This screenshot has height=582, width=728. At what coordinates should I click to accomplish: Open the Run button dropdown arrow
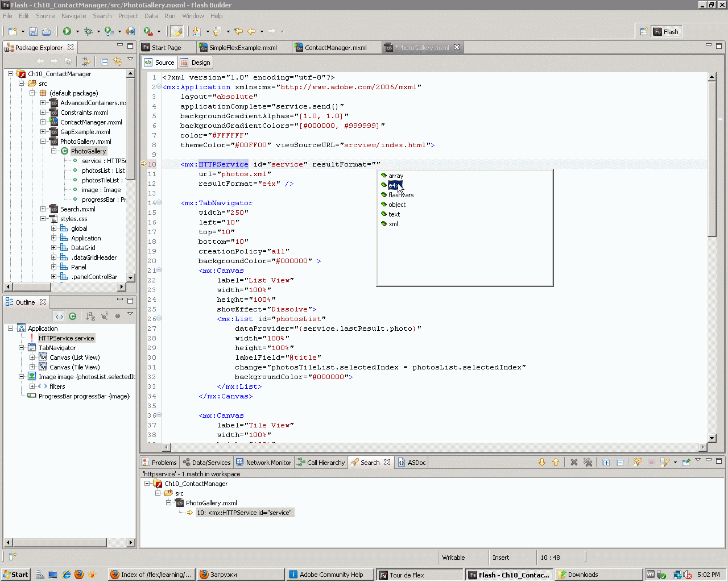coord(77,32)
